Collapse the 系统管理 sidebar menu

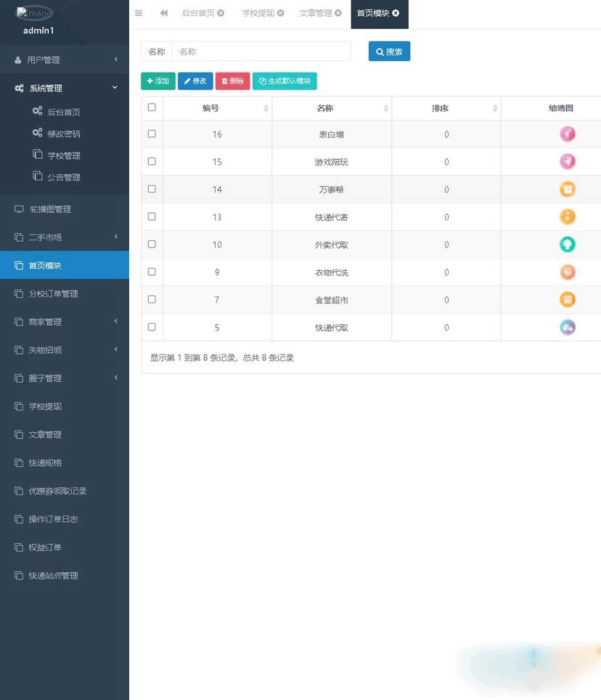[65, 88]
